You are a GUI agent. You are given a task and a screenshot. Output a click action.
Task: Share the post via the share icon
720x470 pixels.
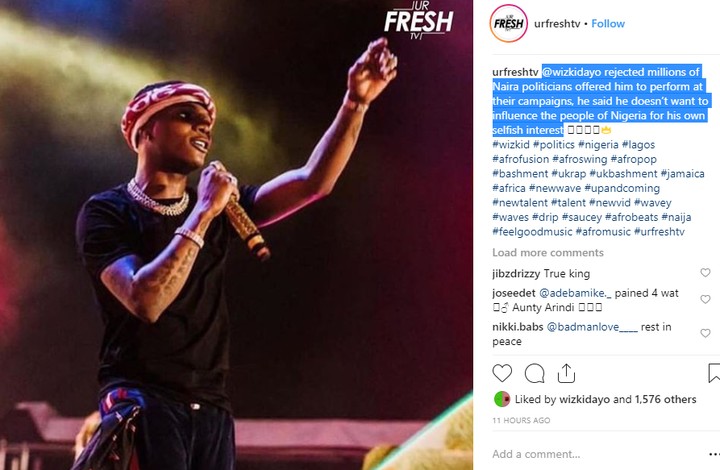566,373
